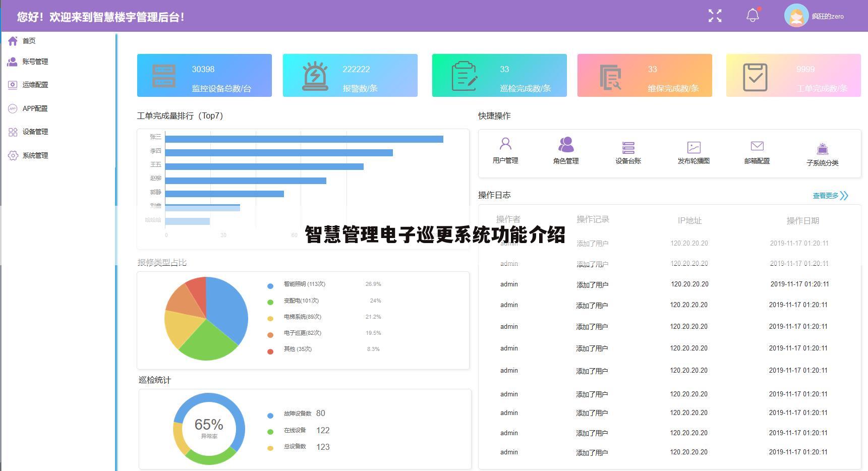The height and width of the screenshot is (471, 868).
Task: Open 账号管理 in sidebar
Action: tap(35, 62)
